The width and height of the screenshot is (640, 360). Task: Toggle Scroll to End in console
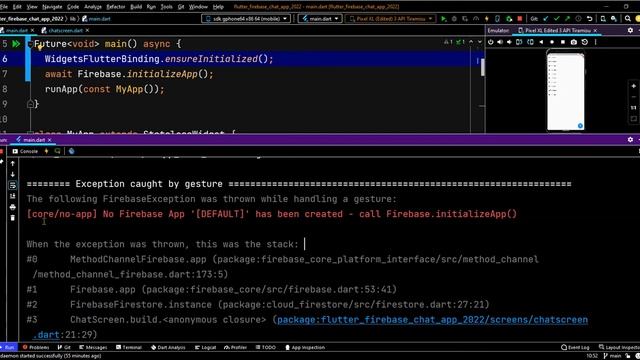coord(13,196)
